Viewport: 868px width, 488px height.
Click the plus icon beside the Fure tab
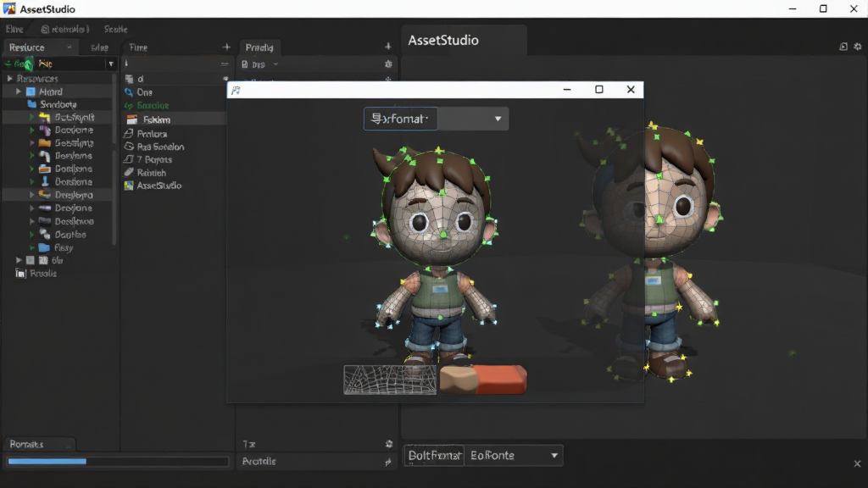point(226,47)
